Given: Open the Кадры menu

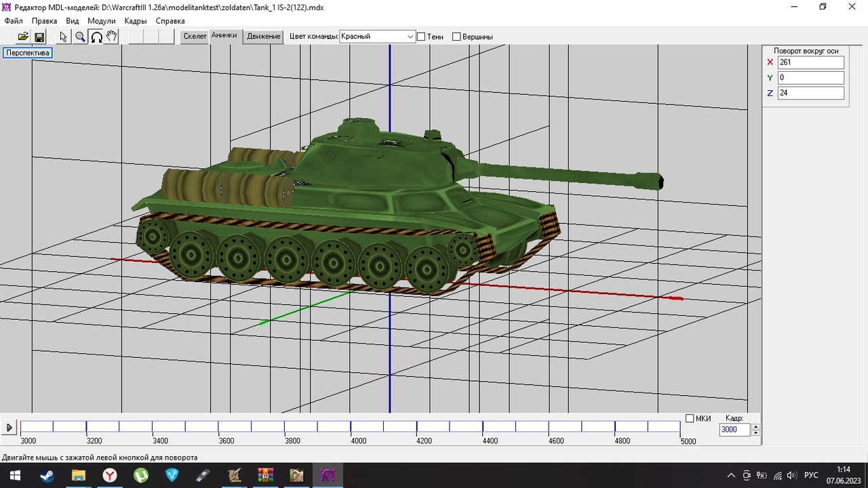Looking at the screenshot, I should (136, 21).
